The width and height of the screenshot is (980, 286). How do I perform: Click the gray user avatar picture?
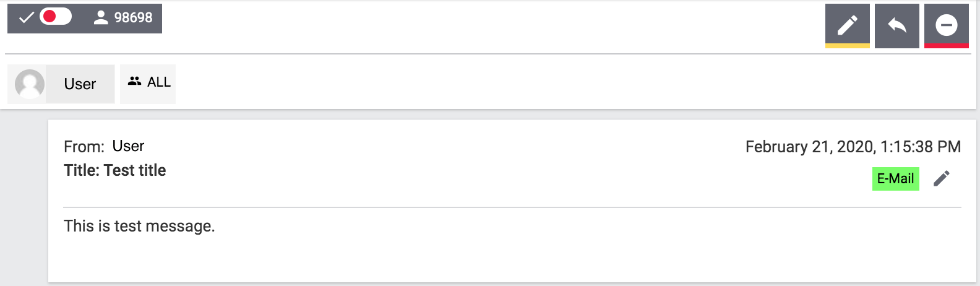point(30,84)
